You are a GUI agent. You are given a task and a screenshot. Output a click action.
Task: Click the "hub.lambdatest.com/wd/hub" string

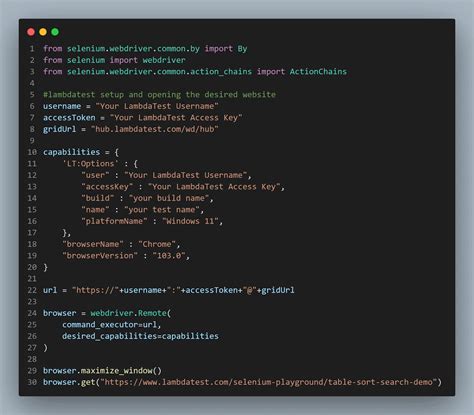155,129
